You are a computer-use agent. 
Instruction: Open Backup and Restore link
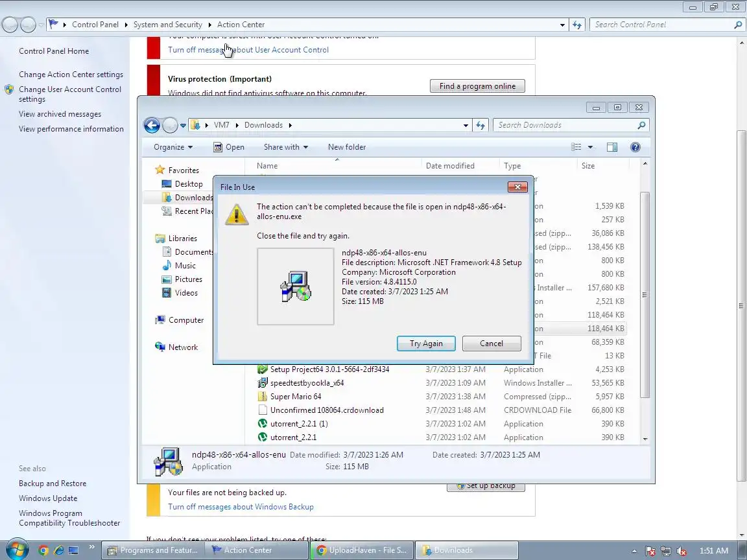point(53,484)
